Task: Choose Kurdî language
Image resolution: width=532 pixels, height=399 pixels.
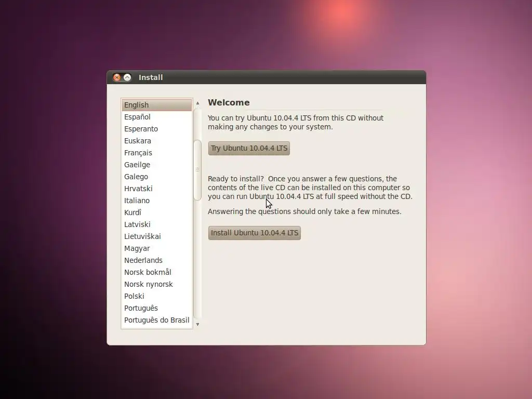Action: coord(157,212)
